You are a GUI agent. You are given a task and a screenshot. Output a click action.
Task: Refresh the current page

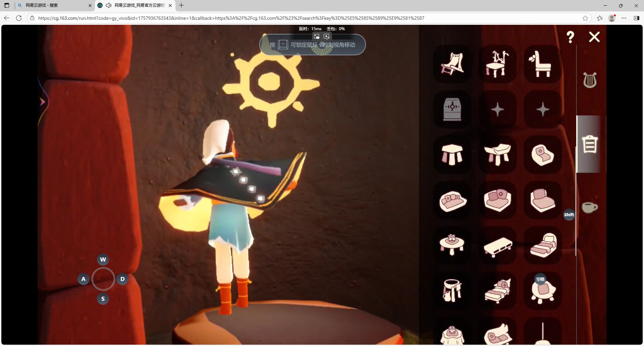click(x=19, y=18)
